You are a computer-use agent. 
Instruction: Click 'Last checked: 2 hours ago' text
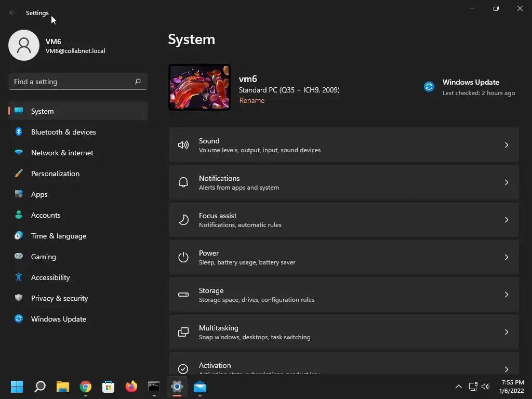478,93
